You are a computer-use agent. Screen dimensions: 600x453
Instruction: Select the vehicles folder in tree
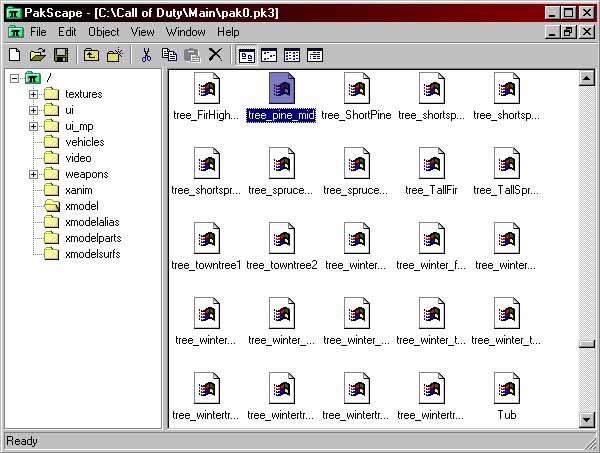coord(84,142)
